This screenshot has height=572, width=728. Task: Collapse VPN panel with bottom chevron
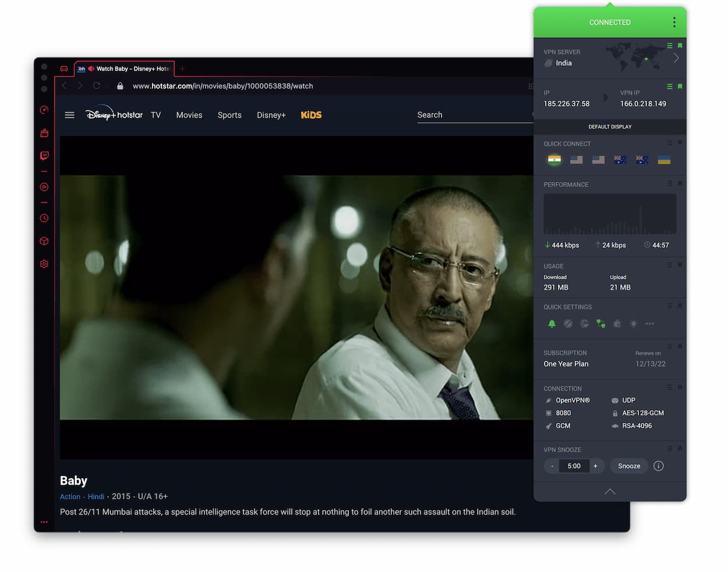coord(610,492)
